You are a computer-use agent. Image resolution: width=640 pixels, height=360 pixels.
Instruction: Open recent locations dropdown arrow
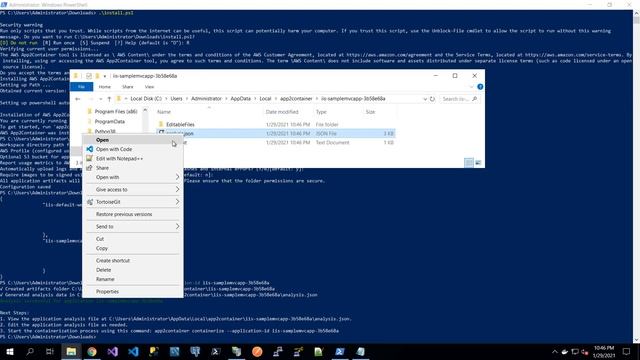100,99
